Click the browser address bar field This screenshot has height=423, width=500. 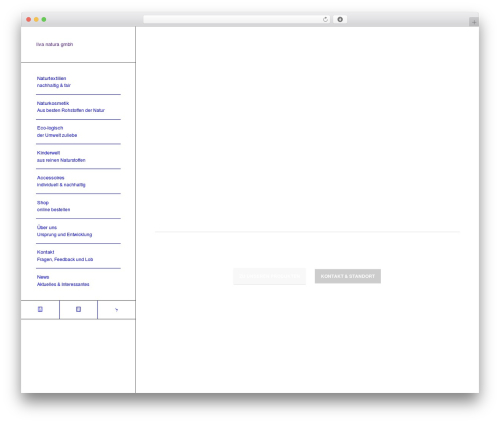click(x=237, y=20)
